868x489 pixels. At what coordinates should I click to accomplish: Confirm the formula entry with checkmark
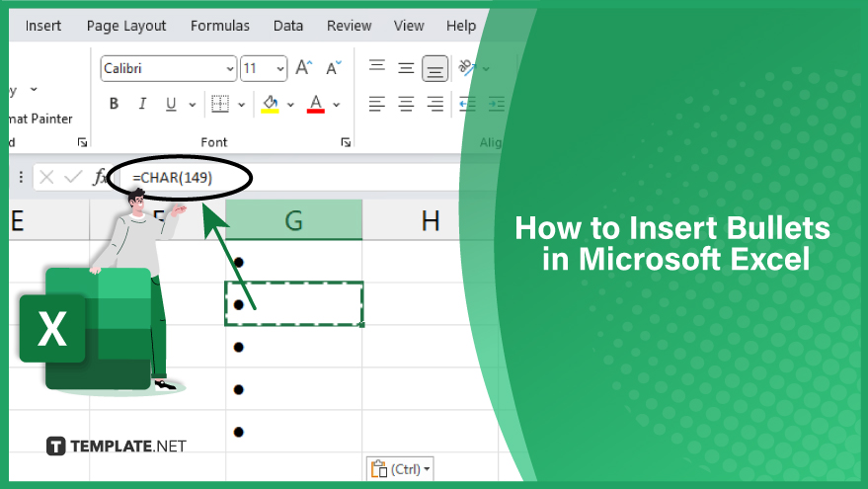tap(72, 177)
